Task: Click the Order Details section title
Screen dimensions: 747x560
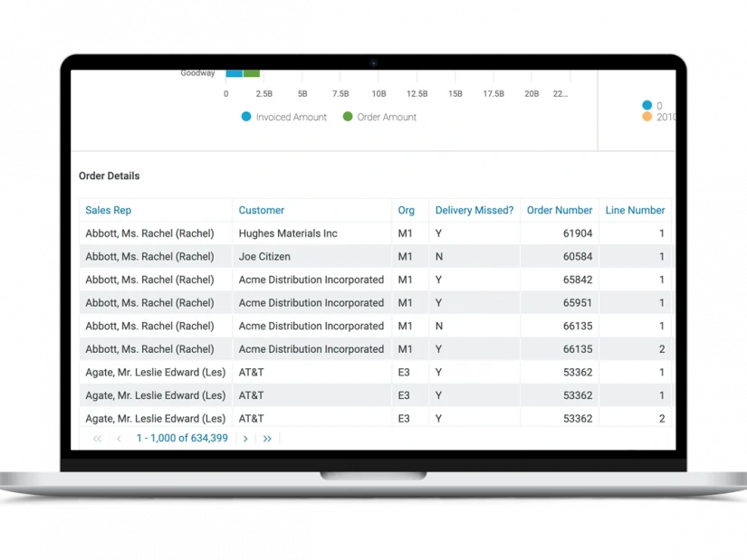Action: tap(109, 176)
